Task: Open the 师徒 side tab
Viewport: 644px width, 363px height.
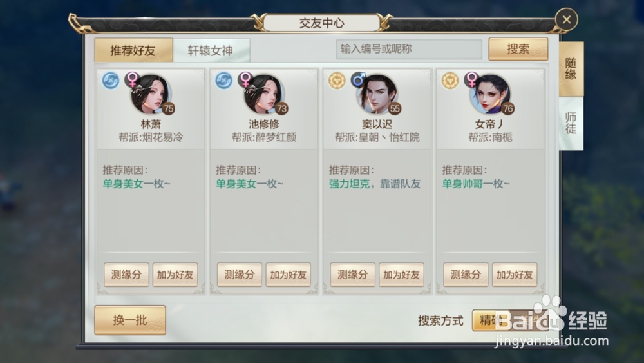Action: click(571, 123)
